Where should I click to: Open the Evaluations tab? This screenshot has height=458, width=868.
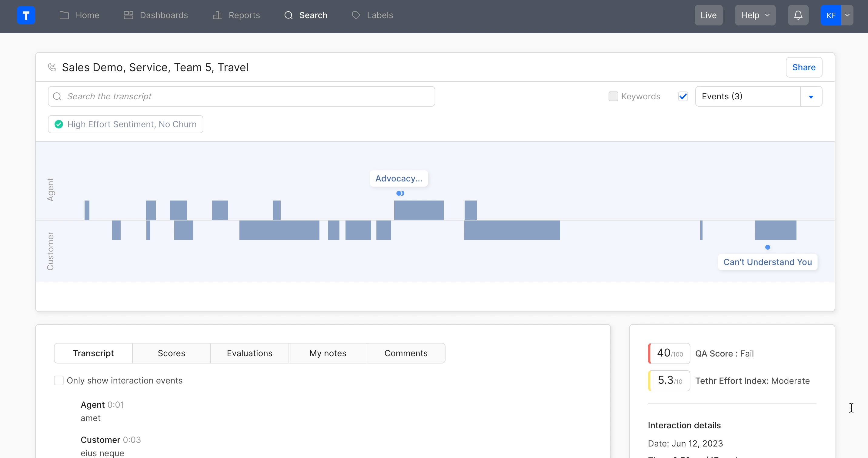tap(249, 353)
